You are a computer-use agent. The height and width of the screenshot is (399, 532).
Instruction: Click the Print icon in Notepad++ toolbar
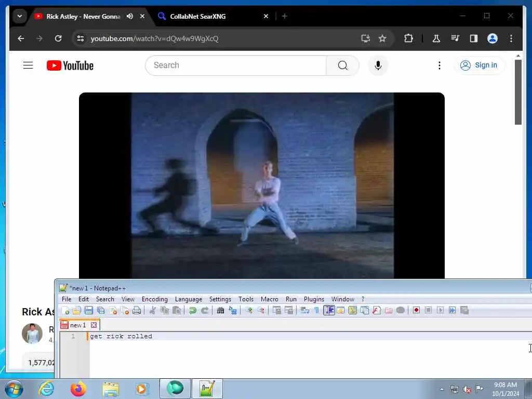[137, 310]
